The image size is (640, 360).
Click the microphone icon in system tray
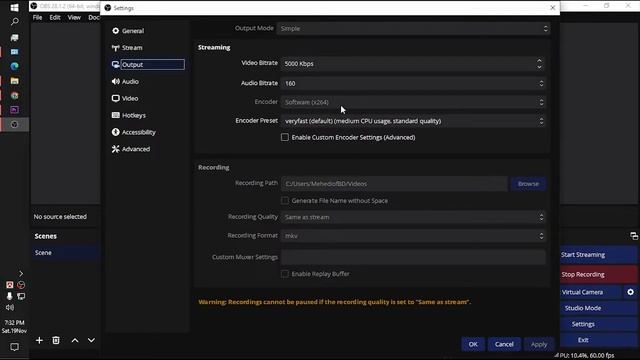[x=9, y=296]
